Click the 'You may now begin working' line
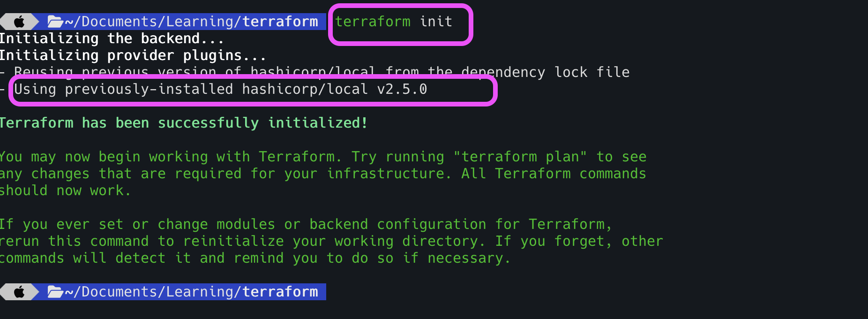 point(323,157)
